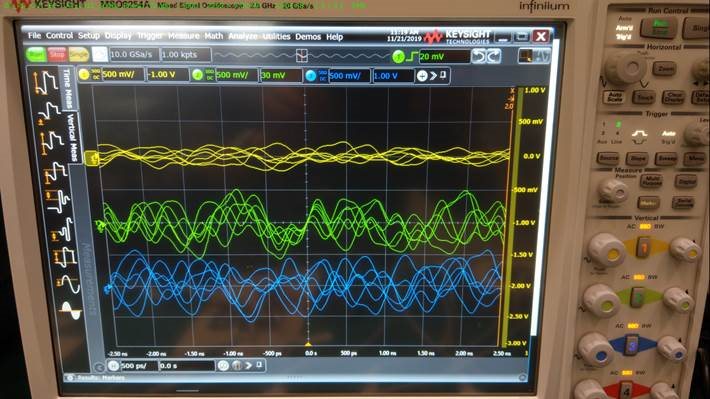710x399 pixels.
Task: Select the sine wave frequency measurement icon
Action: click(69, 285)
